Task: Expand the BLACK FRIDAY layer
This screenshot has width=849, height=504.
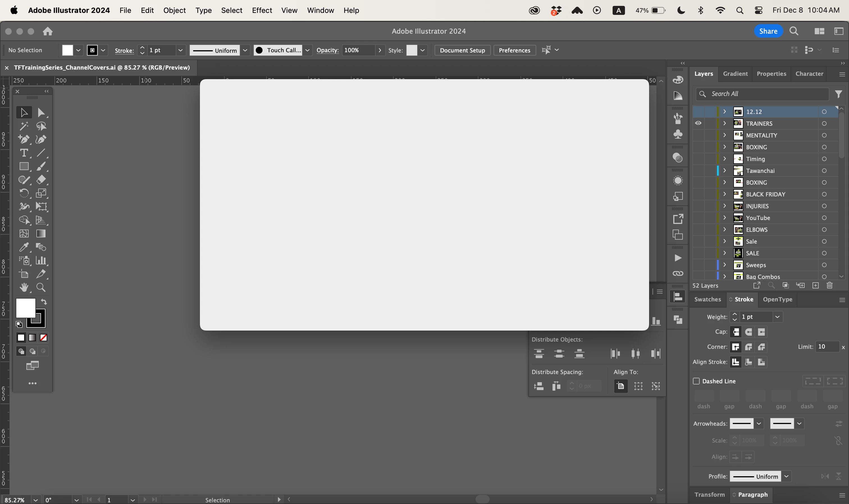Action: 724,194
